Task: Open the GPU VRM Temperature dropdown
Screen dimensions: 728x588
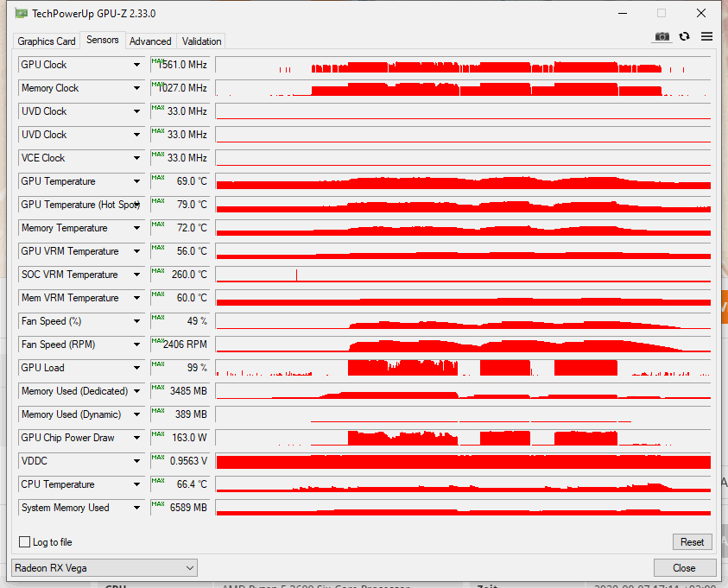Action: 137,251
